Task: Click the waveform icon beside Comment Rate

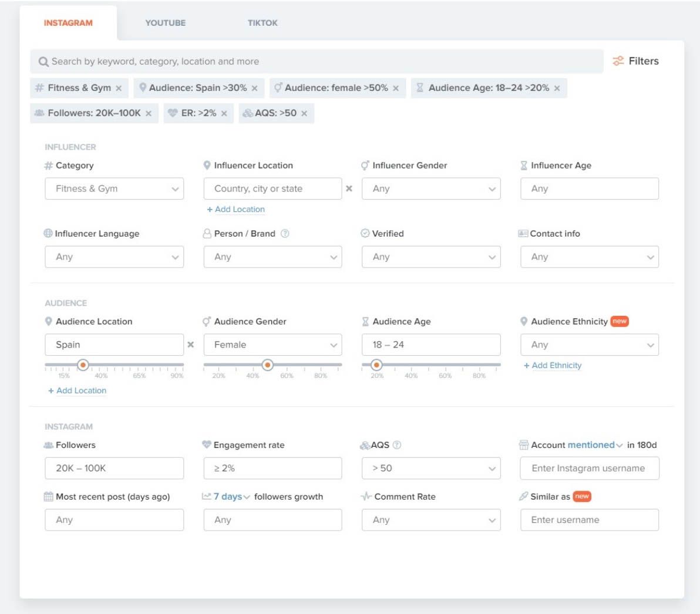Action: click(367, 497)
